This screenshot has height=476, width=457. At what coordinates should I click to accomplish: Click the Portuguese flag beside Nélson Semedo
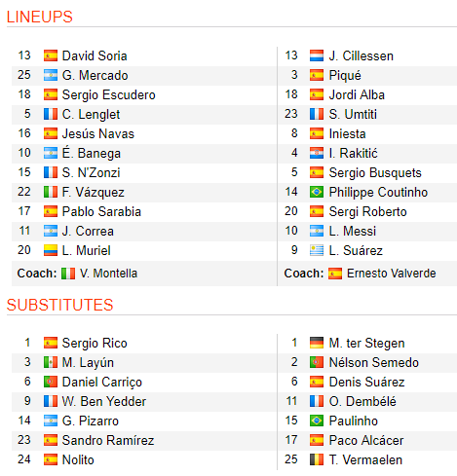pos(317,362)
